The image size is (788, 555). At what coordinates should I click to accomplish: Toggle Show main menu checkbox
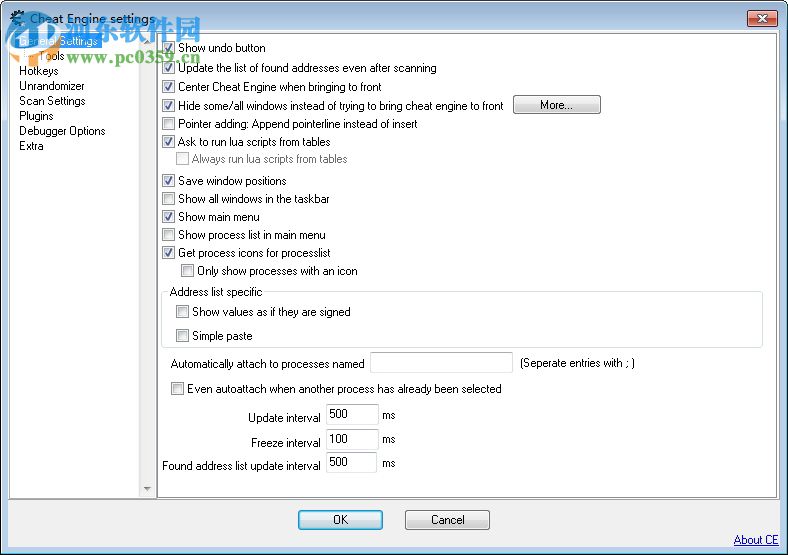click(169, 217)
